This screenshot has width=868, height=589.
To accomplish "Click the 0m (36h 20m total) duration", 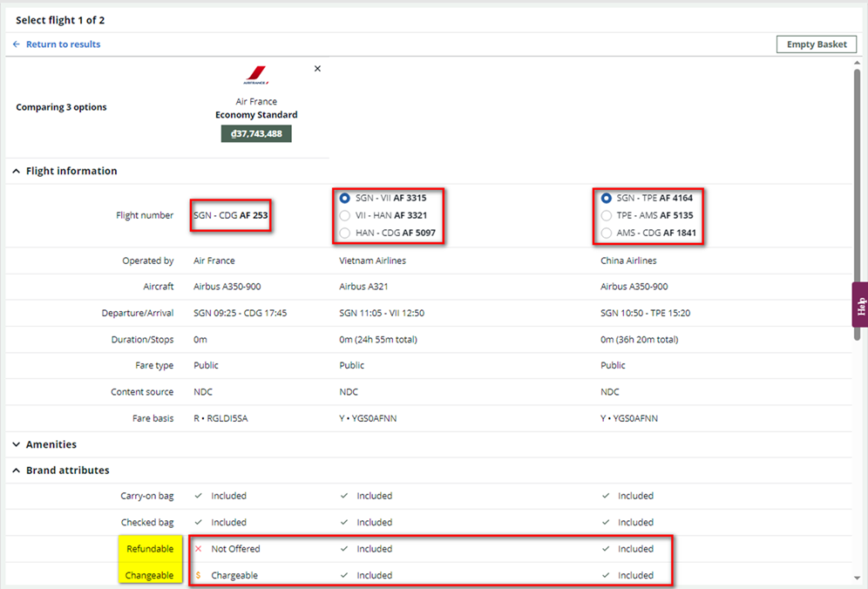I will pos(640,340).
